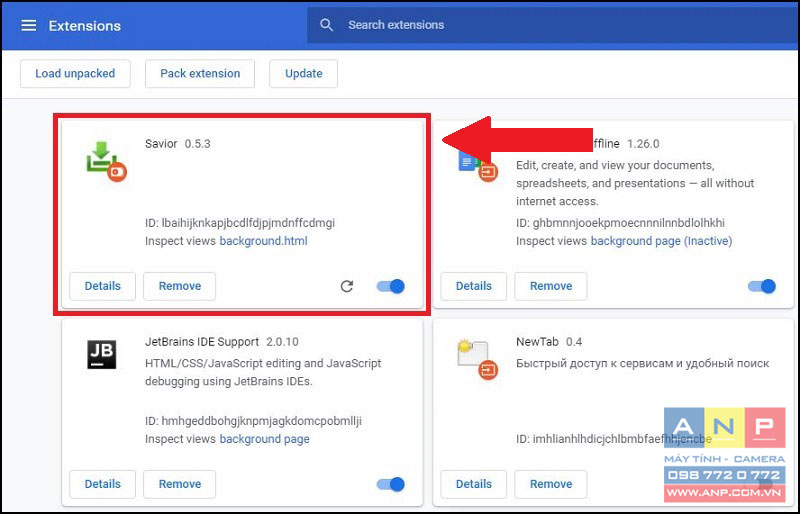The width and height of the screenshot is (800, 514).
Task: Click the Extensions page title
Action: point(85,26)
